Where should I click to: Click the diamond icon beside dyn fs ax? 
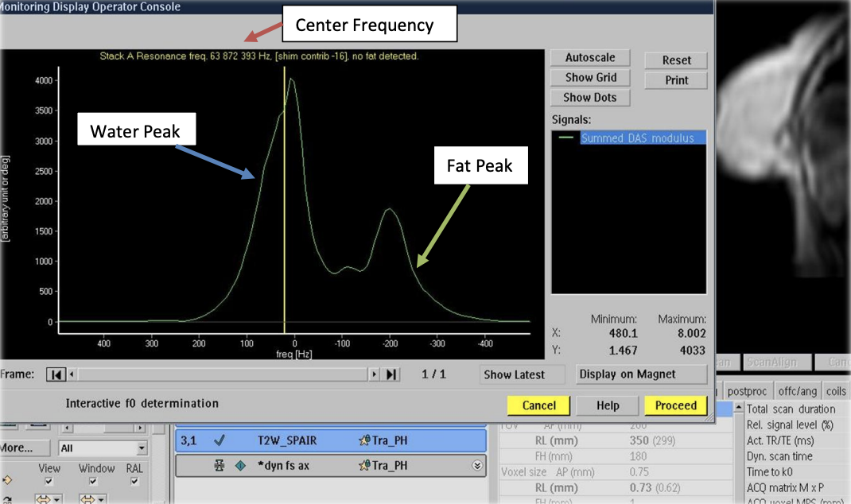239,466
